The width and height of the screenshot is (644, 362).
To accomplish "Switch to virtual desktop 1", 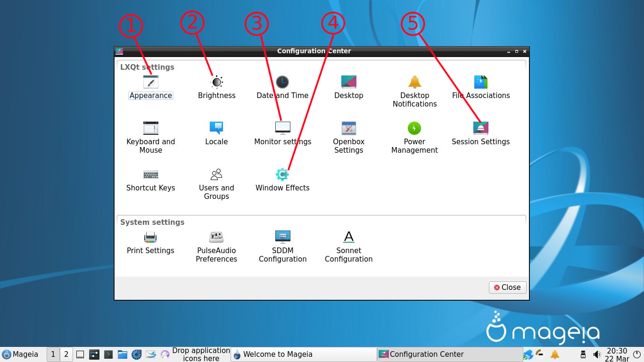I will click(x=53, y=354).
